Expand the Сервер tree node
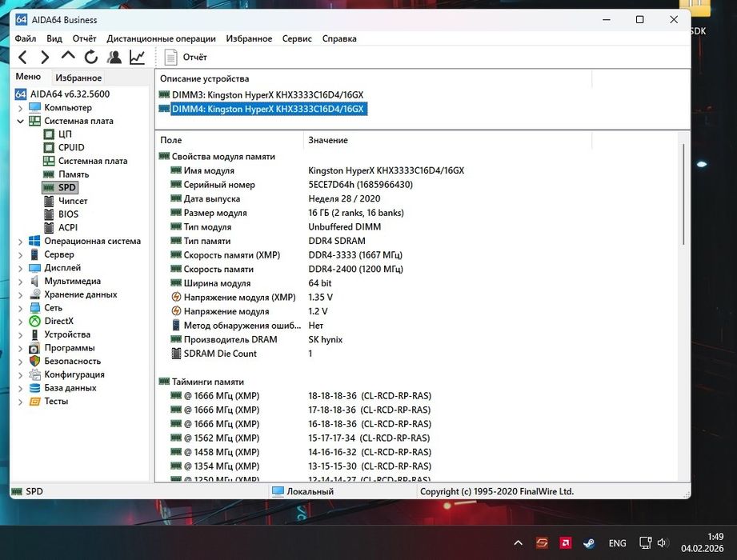This screenshot has height=560, width=737. tap(20, 255)
